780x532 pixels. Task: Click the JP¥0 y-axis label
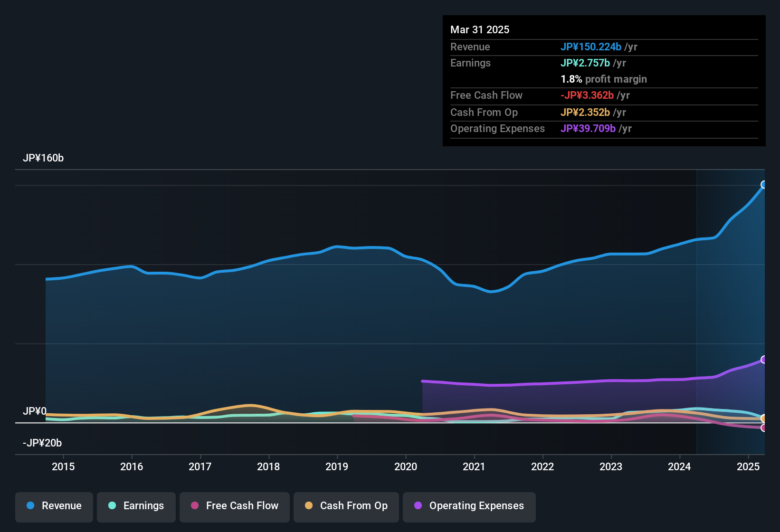(35, 411)
